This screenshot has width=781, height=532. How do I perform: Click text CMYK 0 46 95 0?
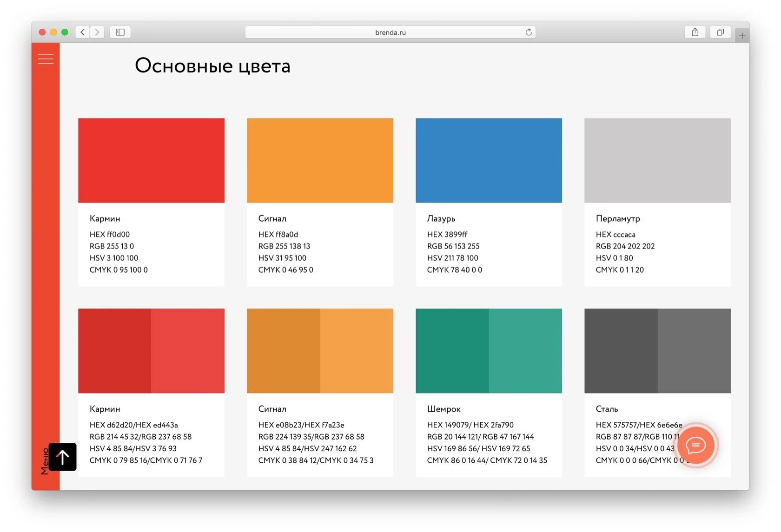pos(286,270)
